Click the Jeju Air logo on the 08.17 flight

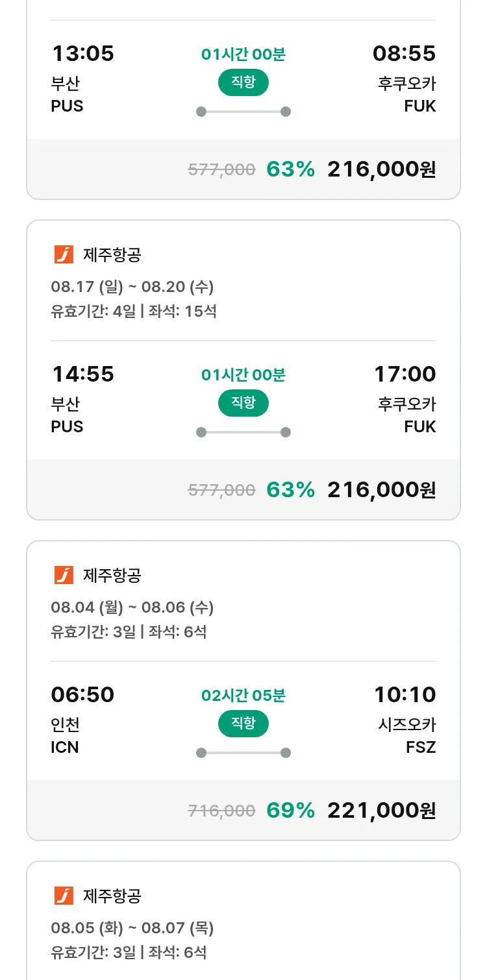click(x=64, y=255)
